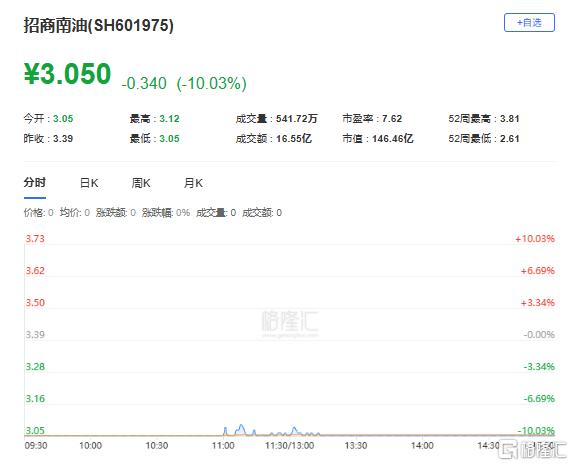Open the 月K chart tab

193,183
